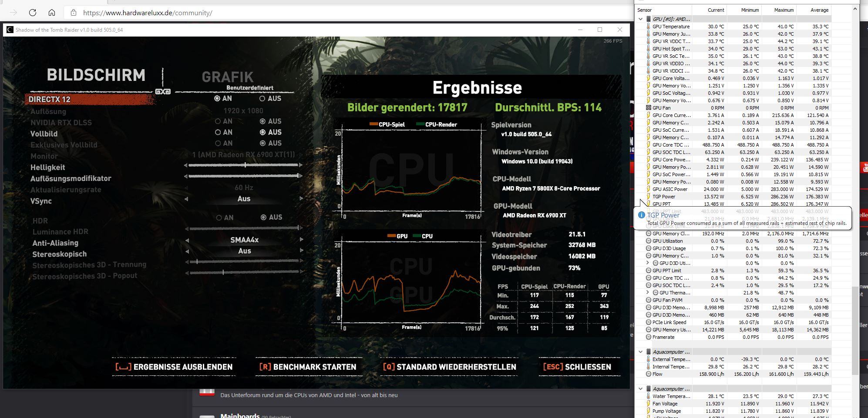Click the browser address bar URL
The image size is (868, 418).
[148, 13]
